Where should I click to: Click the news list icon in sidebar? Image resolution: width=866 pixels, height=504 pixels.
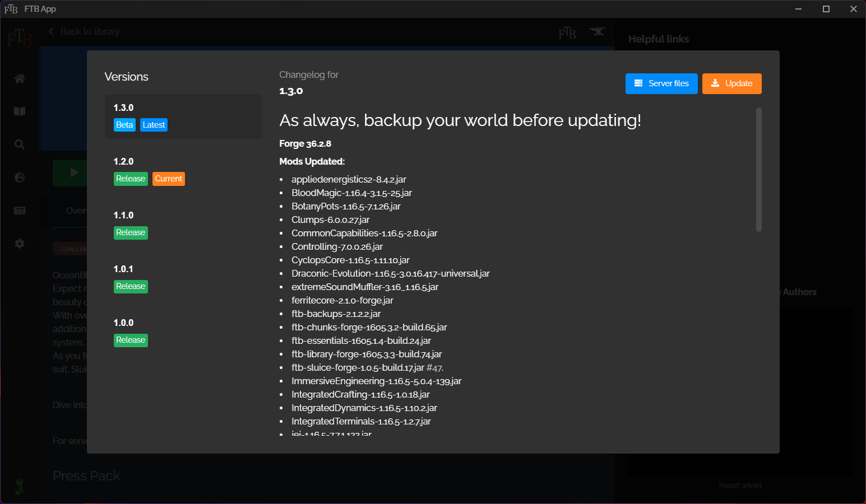pos(20,211)
